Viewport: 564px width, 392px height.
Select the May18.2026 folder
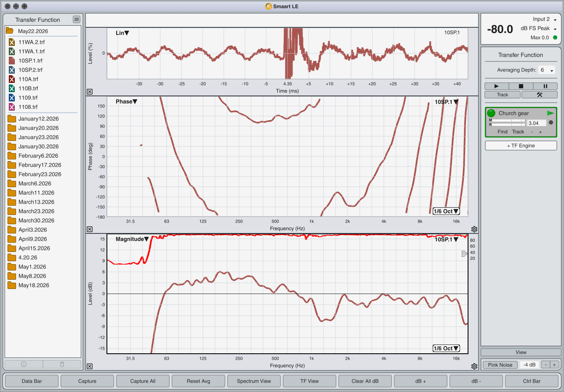(x=34, y=285)
